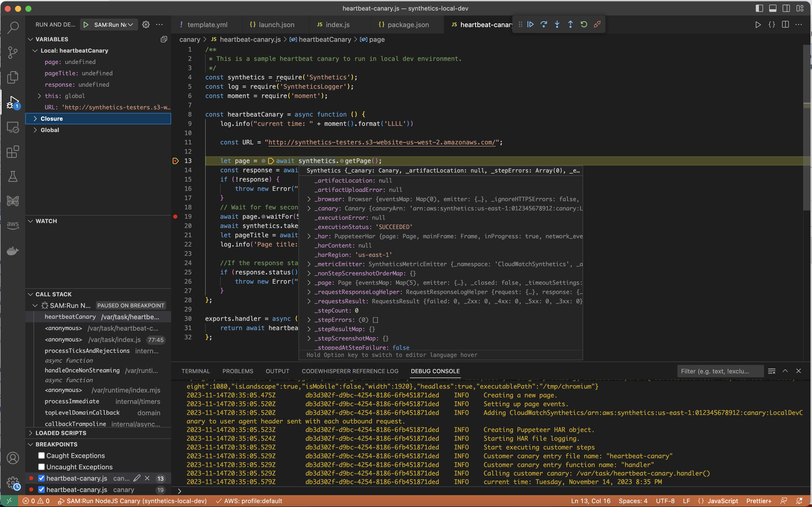812x507 pixels.
Task: Disable the heartbeat-canary.js line 13 breakpoint
Action: [42, 478]
